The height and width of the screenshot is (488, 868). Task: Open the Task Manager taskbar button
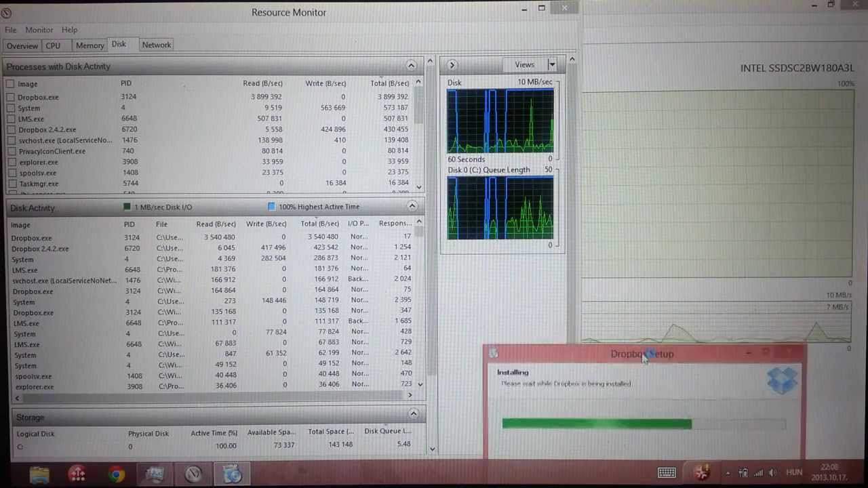tap(155, 474)
